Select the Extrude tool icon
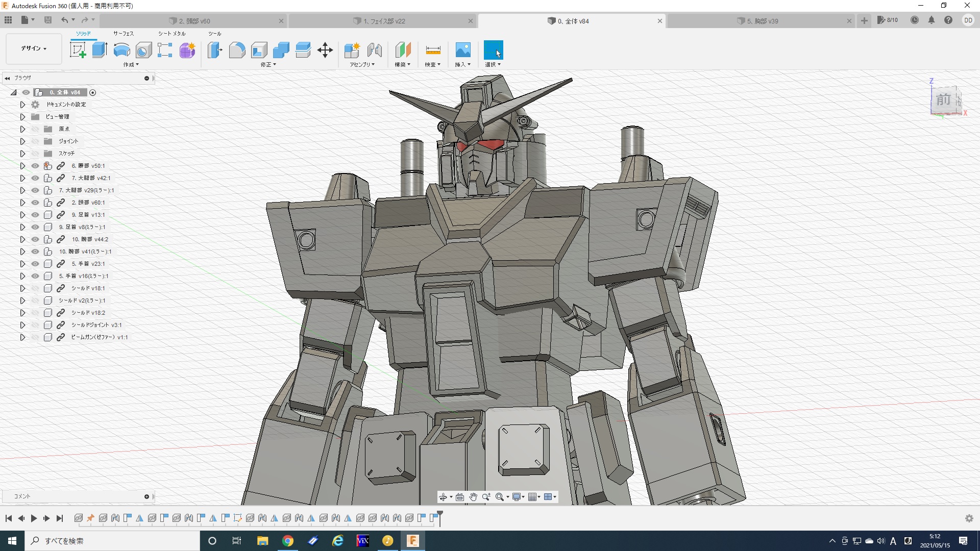Viewport: 980px width, 551px height. [100, 50]
